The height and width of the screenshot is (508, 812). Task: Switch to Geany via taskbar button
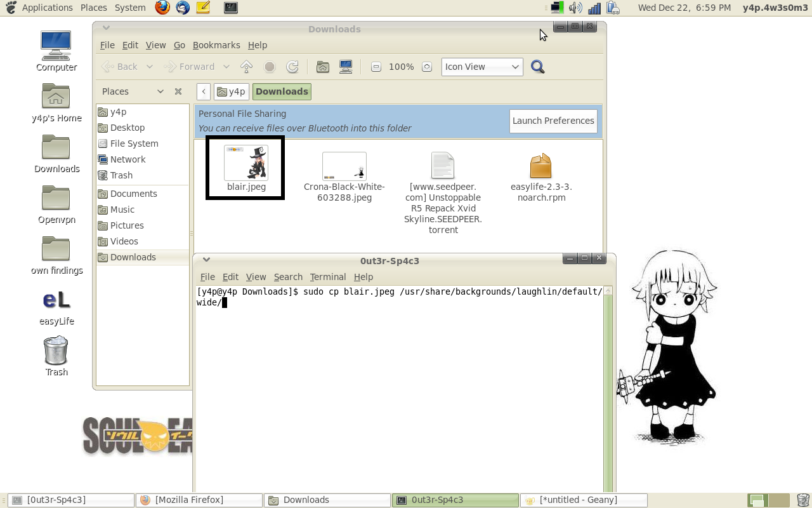coord(583,500)
